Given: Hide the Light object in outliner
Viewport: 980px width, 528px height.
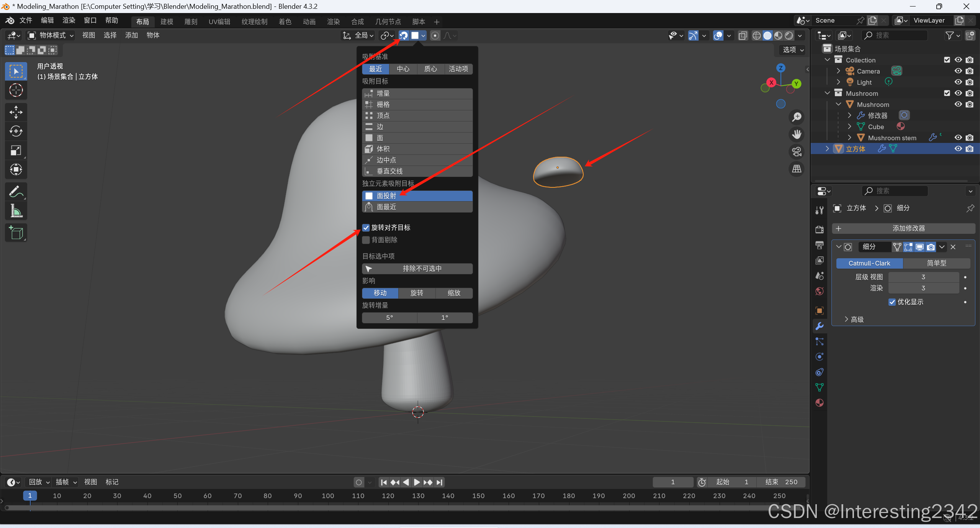Looking at the screenshot, I should coord(958,82).
